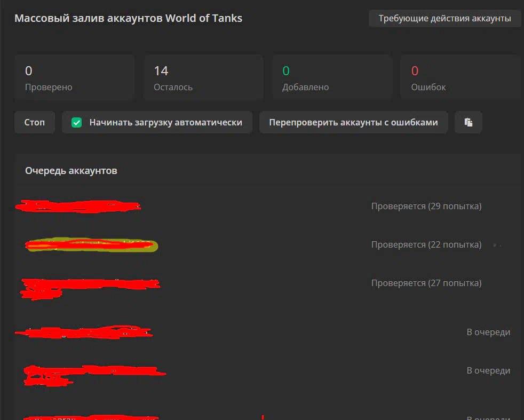This screenshot has width=524, height=420.
Task: Click status 'Проверяется (29 попытка)'
Action: [x=426, y=206]
